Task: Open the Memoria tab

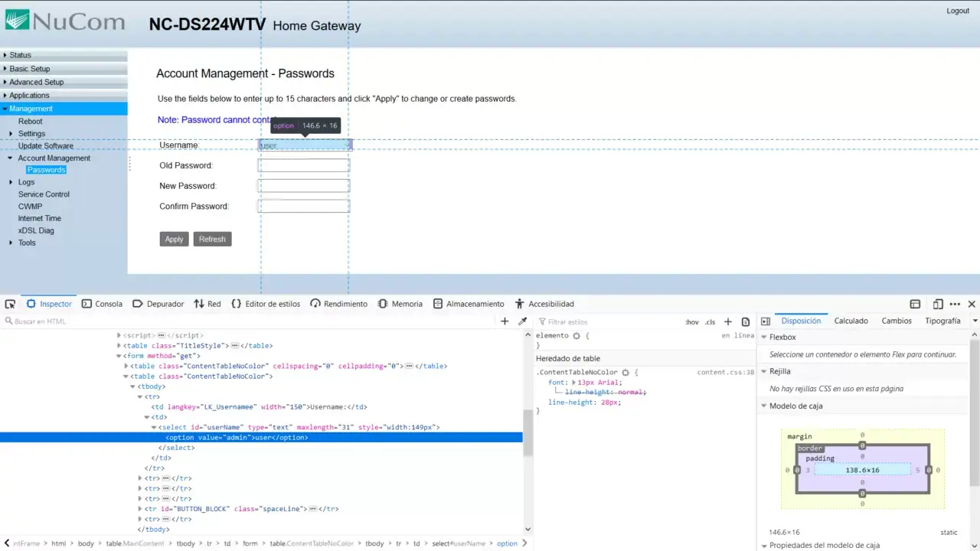Action: [400, 304]
